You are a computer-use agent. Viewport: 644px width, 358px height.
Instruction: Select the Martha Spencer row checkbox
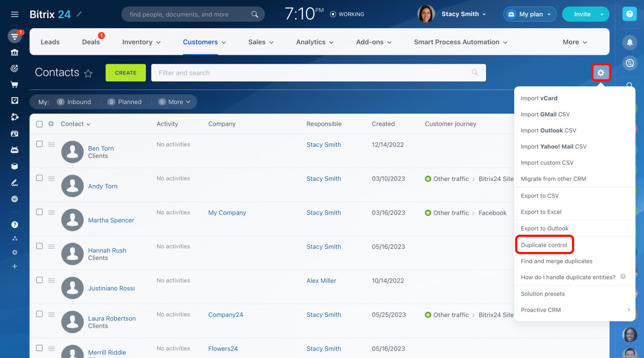point(39,212)
